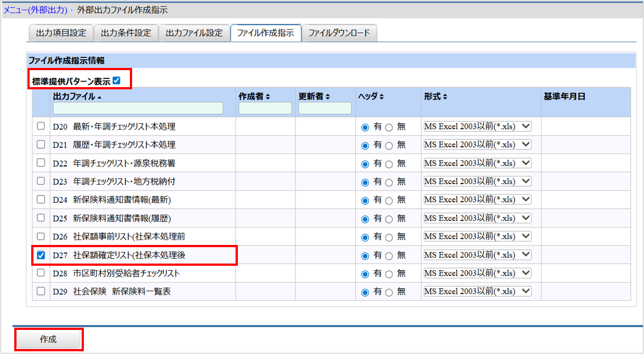Uncheck the D27 社保額確定リスト row

click(41, 255)
